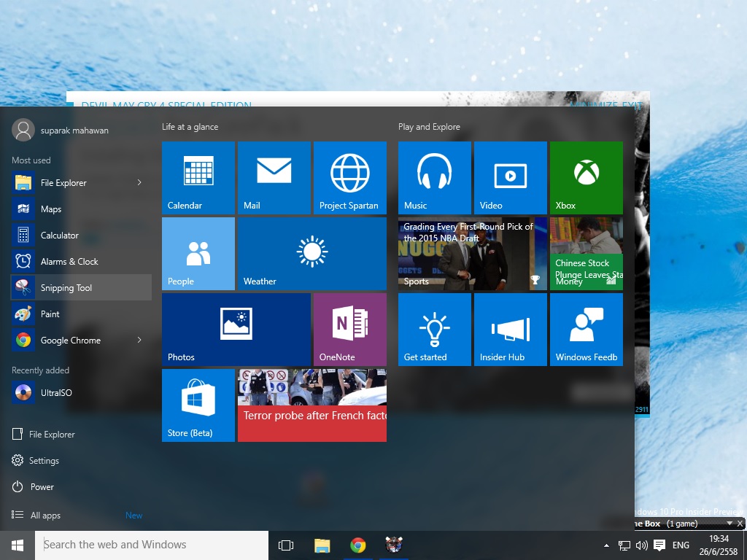Close the Box (1 game) panel
The image size is (747, 560).
click(740, 524)
